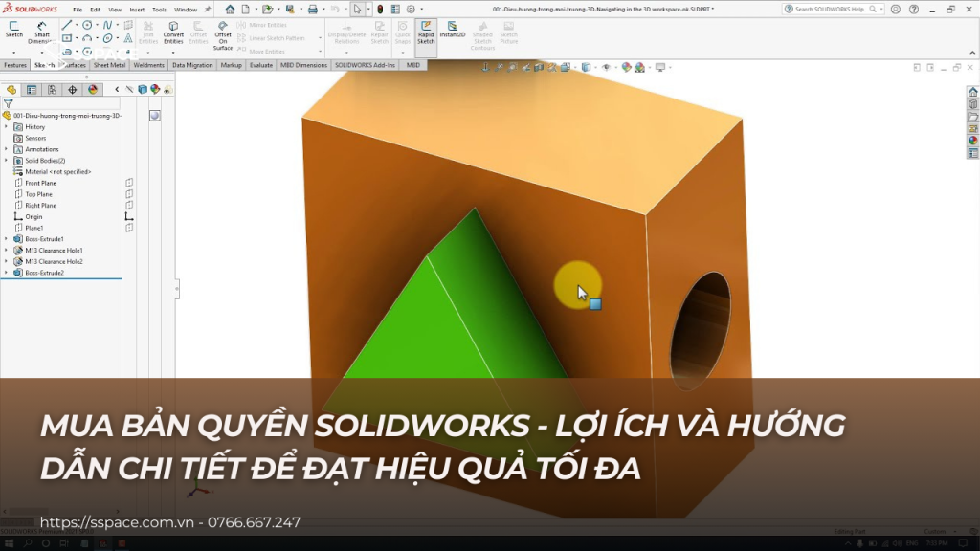Create a New document icon
Image resolution: width=980 pixels, height=551 pixels.
pyautogui.click(x=246, y=10)
